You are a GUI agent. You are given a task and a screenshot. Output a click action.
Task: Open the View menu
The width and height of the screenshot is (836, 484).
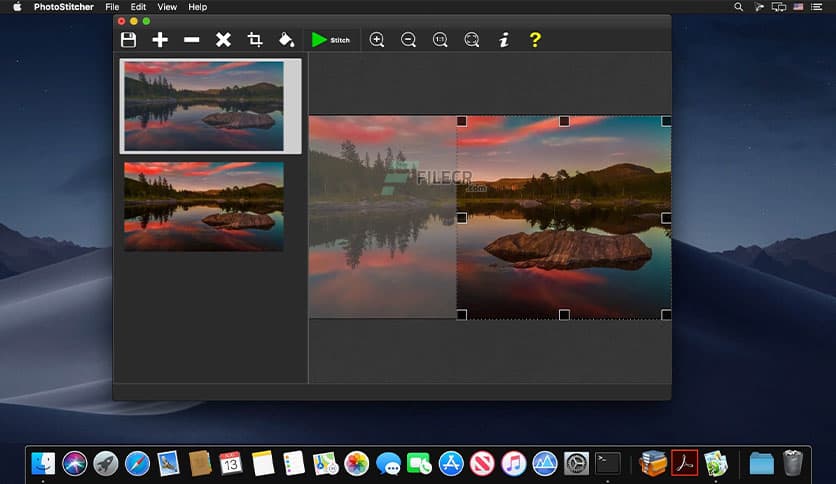click(167, 7)
